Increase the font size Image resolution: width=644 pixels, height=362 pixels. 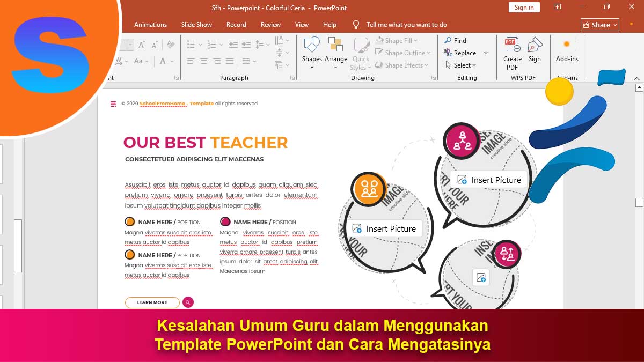(x=142, y=45)
